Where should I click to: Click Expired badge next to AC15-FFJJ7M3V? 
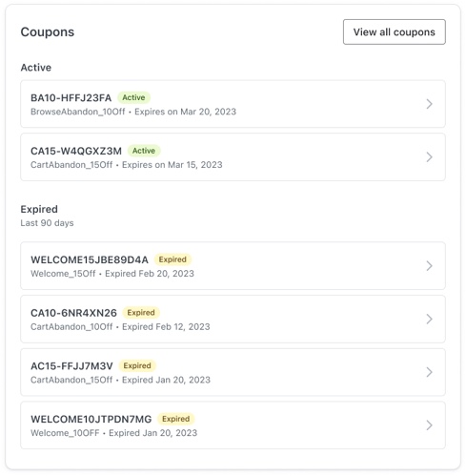(137, 365)
